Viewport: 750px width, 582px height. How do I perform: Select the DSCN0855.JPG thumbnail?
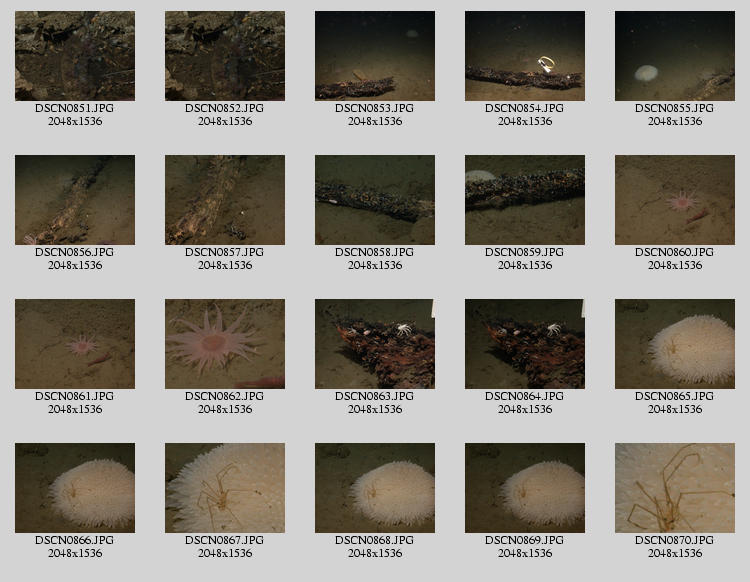[x=675, y=56]
